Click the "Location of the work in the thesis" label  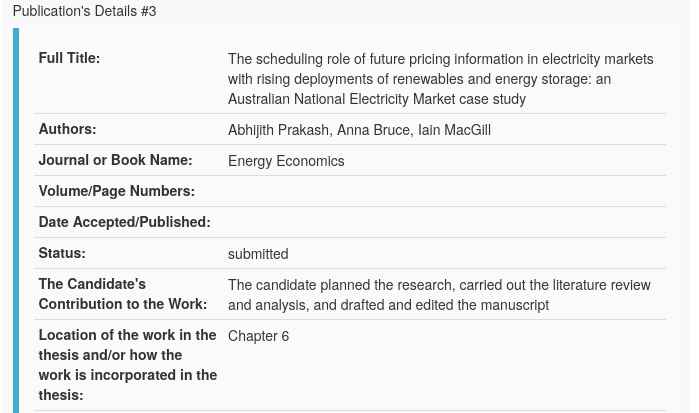click(x=127, y=365)
